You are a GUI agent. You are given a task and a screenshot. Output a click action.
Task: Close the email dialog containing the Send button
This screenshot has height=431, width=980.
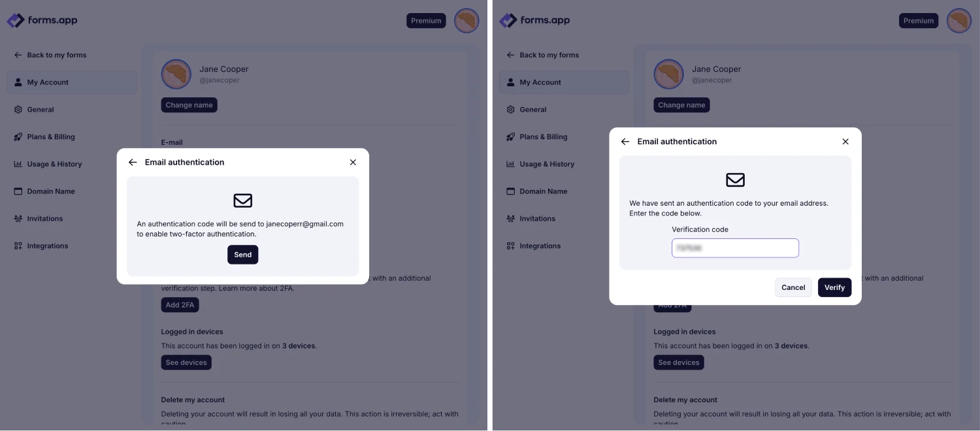353,163
